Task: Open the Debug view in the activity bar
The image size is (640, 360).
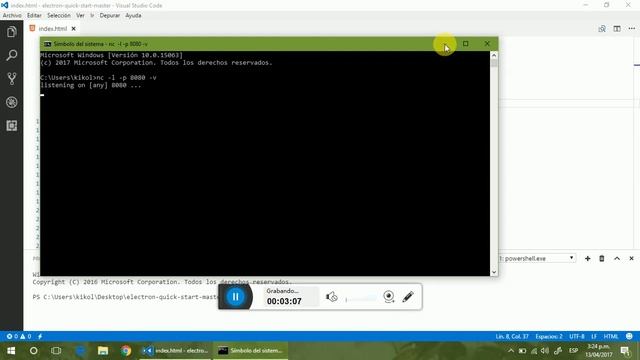Action: point(11,102)
